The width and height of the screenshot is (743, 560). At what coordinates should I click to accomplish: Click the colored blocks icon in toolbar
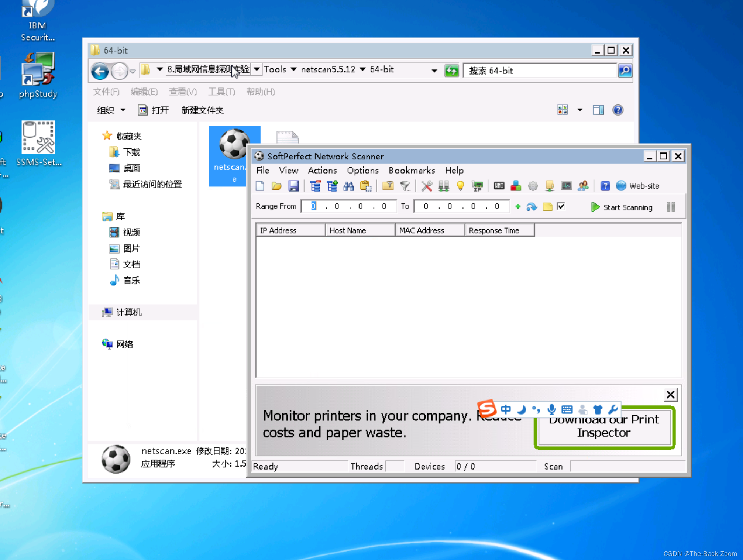pyautogui.click(x=516, y=186)
